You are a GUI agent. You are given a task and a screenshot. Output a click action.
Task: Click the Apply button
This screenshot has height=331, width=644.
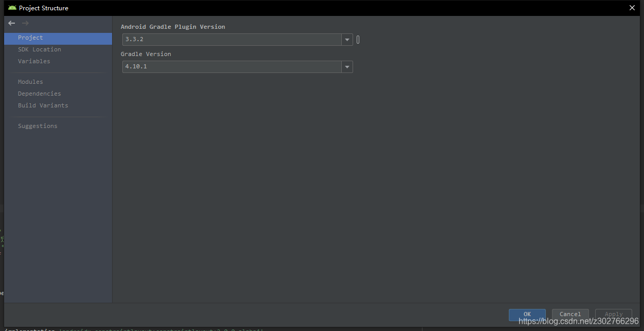614,314
